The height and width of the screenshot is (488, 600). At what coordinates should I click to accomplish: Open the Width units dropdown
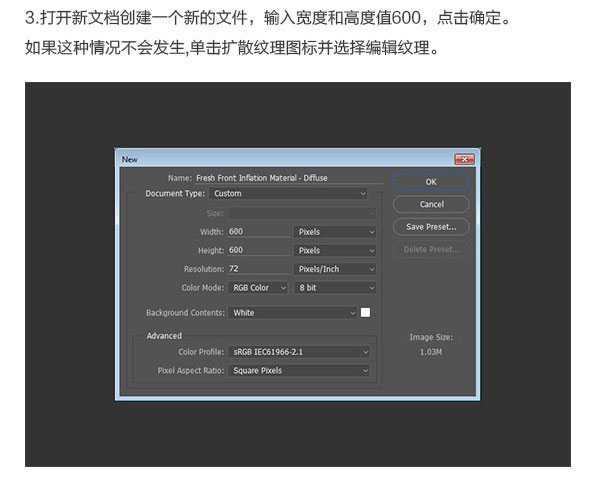pyautogui.click(x=335, y=232)
